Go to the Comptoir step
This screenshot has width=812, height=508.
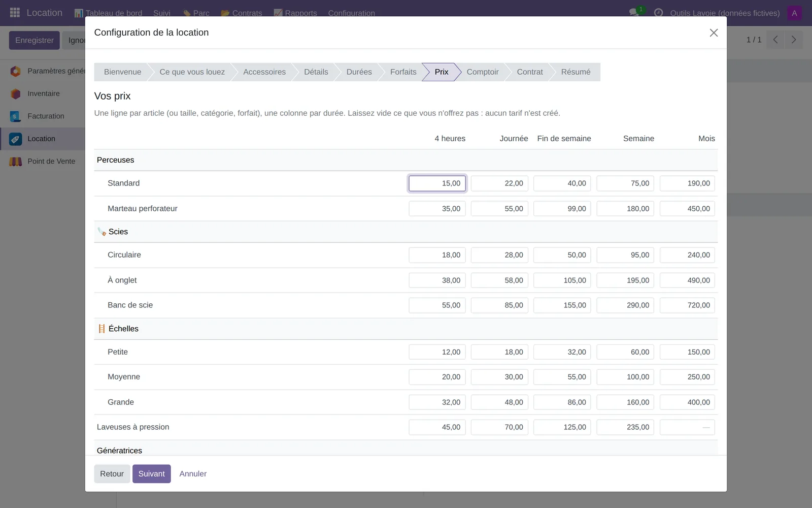483,72
